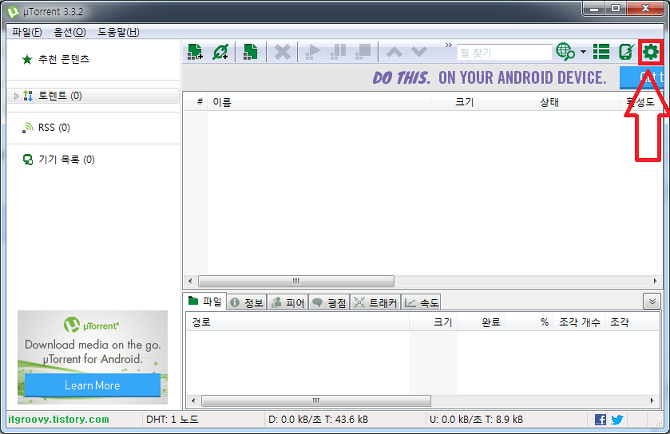Switch to the 정보 tab
The image size is (670, 434).
tap(247, 302)
